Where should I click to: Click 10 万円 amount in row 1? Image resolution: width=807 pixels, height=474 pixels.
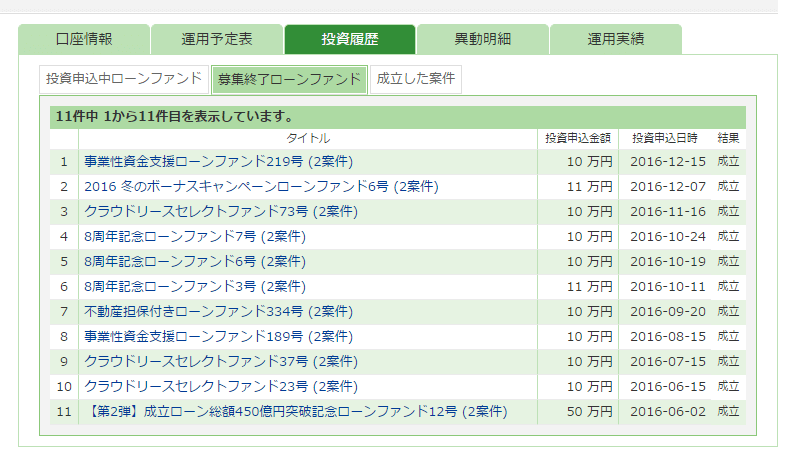pos(589,162)
